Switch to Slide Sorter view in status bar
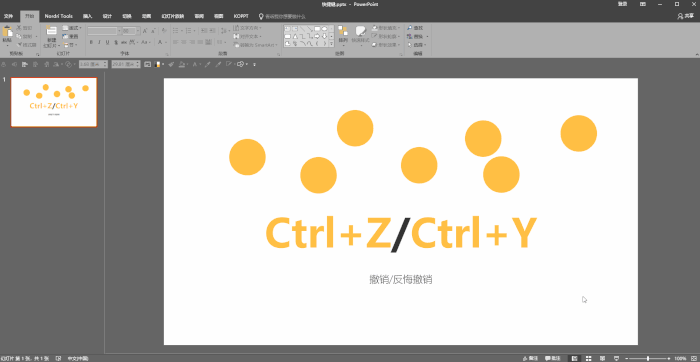 (x=589, y=358)
